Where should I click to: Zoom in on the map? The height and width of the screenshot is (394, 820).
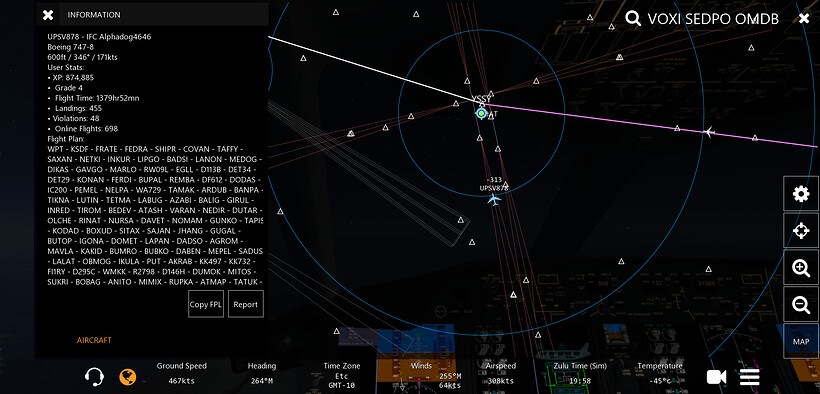801,267
